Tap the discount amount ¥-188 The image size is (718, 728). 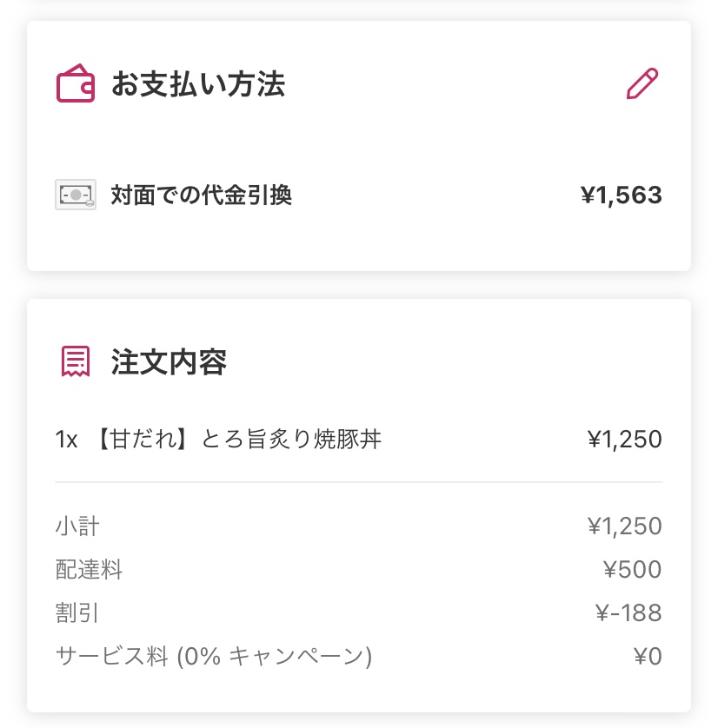coord(628,612)
